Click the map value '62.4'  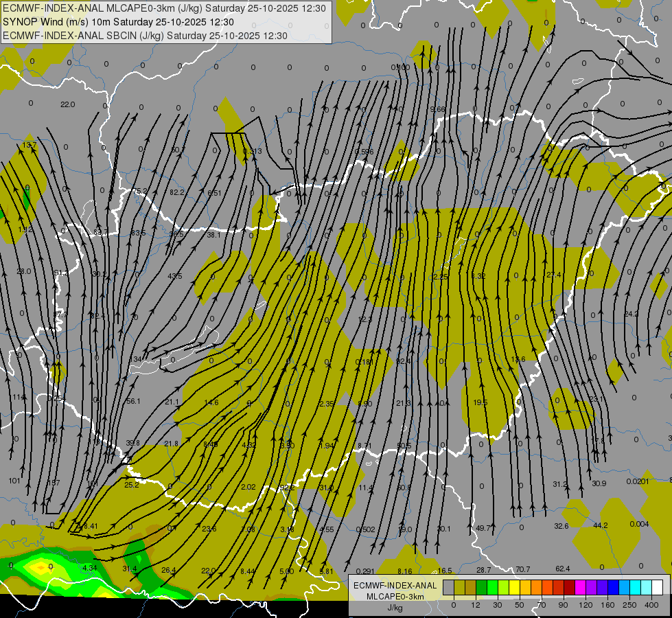coord(563,569)
